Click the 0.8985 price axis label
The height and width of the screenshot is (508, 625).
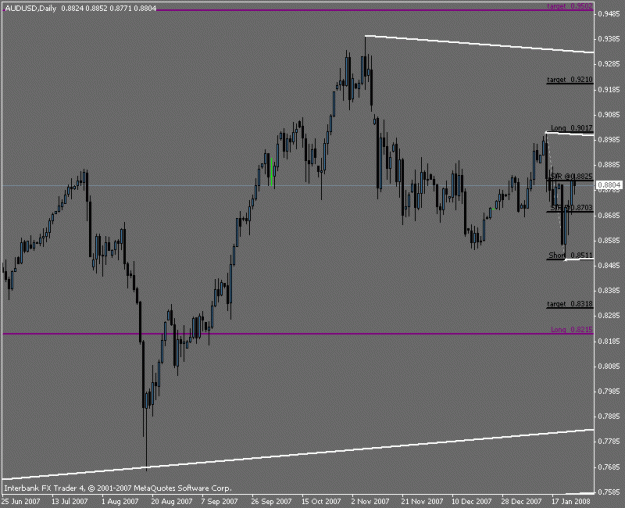(x=609, y=140)
